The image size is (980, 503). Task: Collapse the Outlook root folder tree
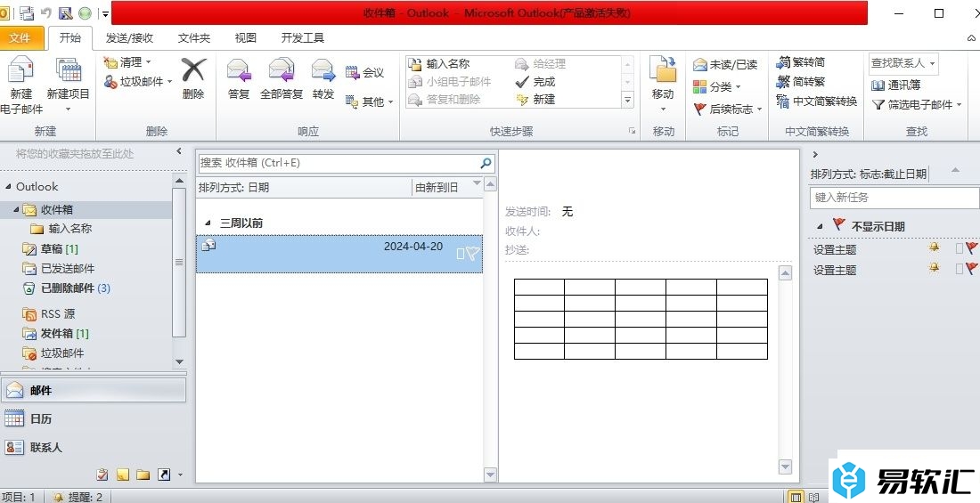click(8, 186)
